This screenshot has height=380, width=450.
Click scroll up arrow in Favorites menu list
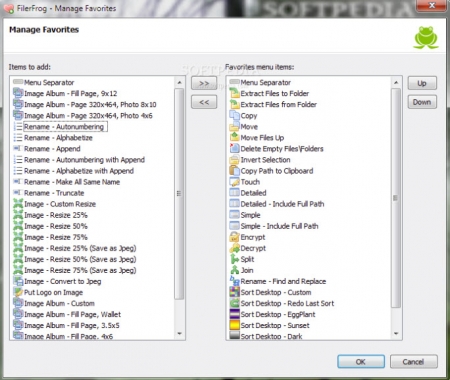(x=396, y=82)
